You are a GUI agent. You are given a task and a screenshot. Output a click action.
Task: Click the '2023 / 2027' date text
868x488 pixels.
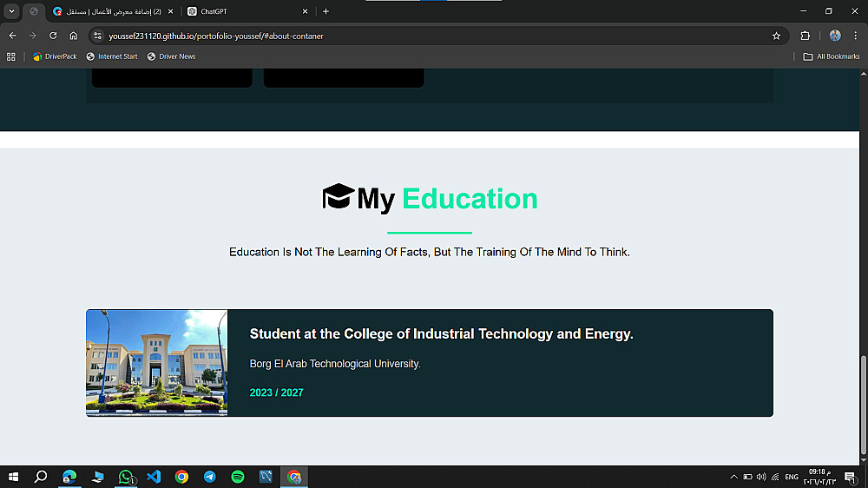[276, 392]
